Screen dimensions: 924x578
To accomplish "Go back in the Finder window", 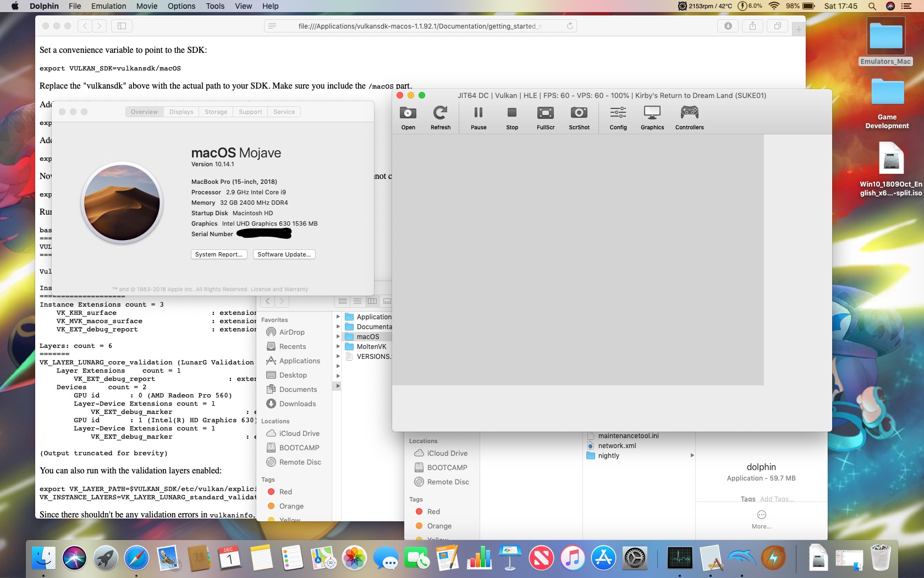I will click(x=268, y=301).
